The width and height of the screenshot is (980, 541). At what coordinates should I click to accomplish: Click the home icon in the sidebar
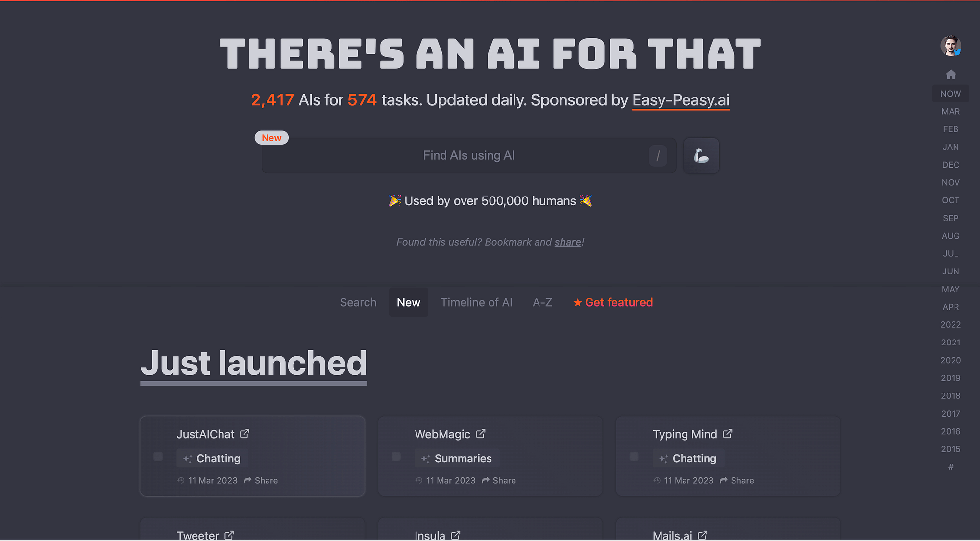pyautogui.click(x=951, y=74)
